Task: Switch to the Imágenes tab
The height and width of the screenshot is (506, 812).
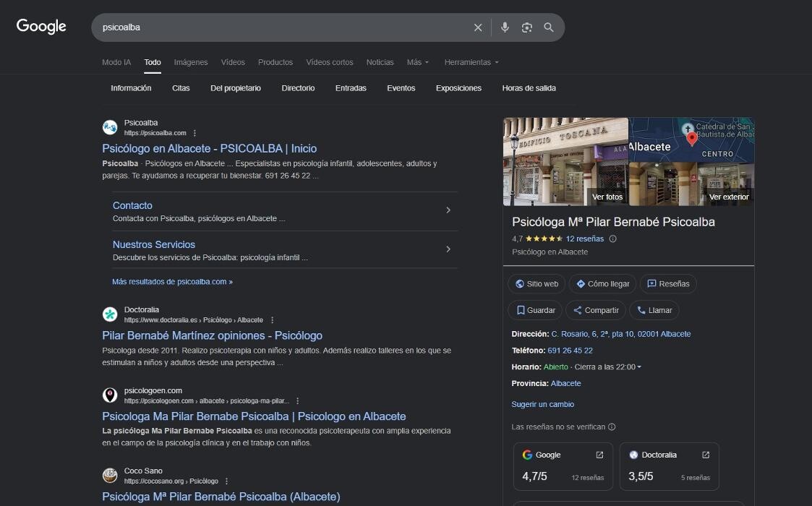Action: pyautogui.click(x=191, y=62)
